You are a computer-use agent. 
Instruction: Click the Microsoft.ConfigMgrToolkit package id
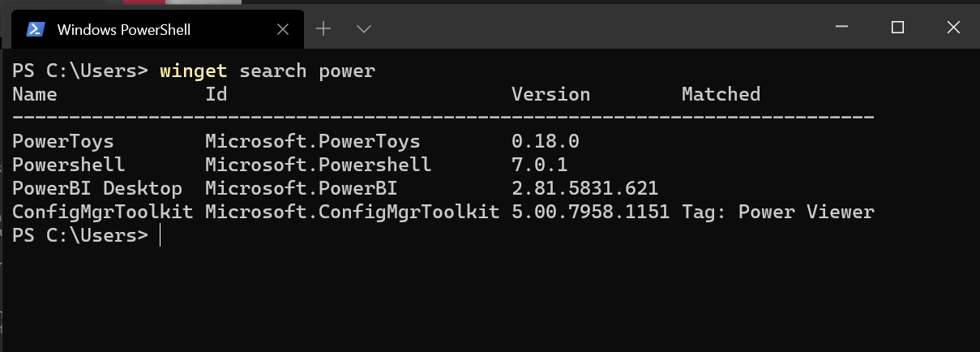pos(352,212)
